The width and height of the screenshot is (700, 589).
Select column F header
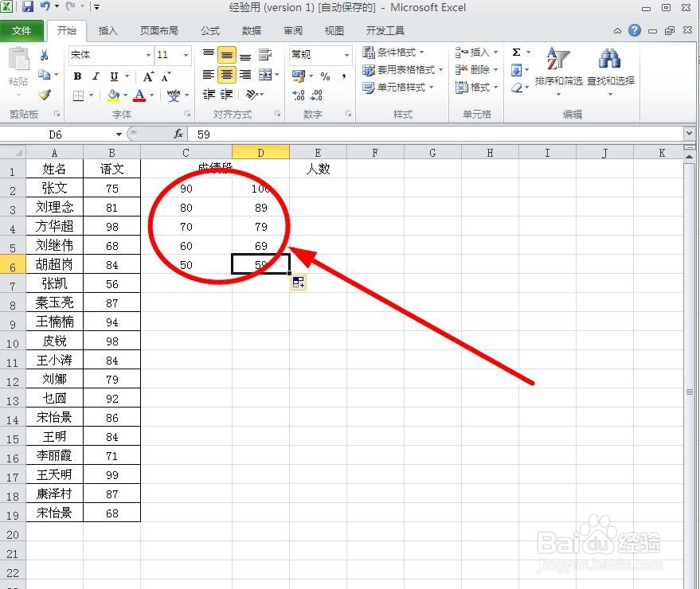click(x=375, y=153)
